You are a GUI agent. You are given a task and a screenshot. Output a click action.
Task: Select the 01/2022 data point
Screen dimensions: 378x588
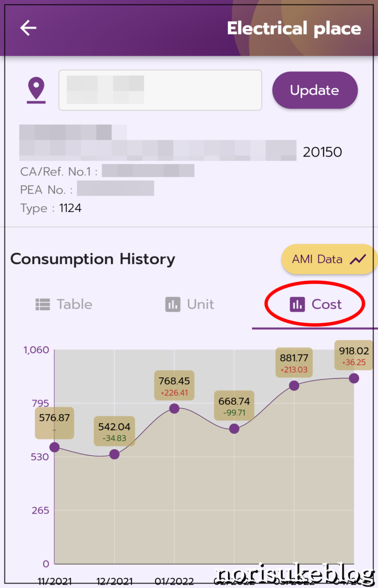tap(174, 408)
